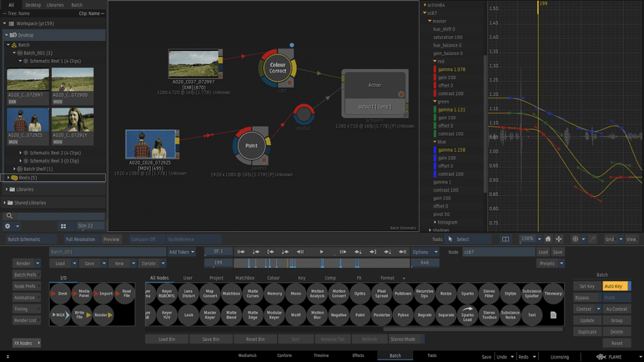
Task: Collapse the red channel group
Action: tap(435, 62)
